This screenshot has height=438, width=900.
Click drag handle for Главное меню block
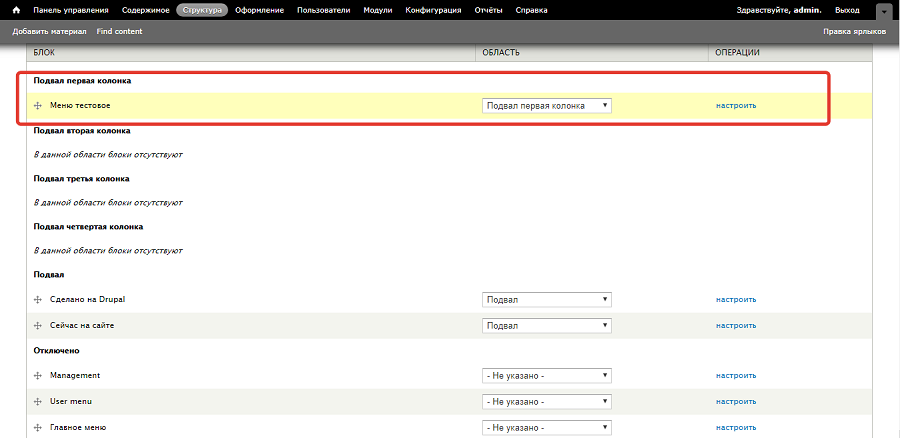[x=38, y=428]
